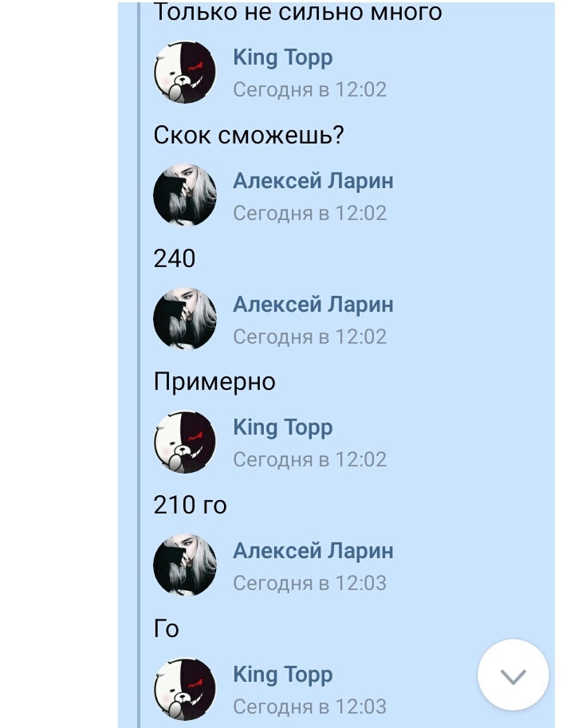Open Алексей Ларин name link at 12:03
The image size is (574, 728).
(x=313, y=551)
